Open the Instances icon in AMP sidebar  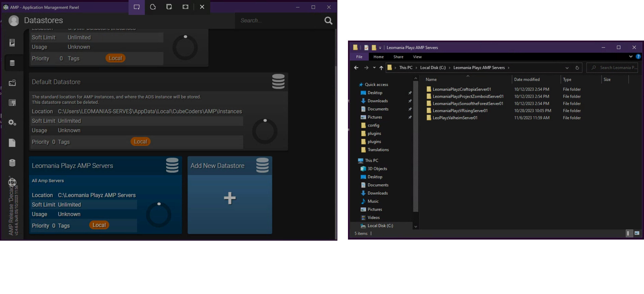coord(12,42)
